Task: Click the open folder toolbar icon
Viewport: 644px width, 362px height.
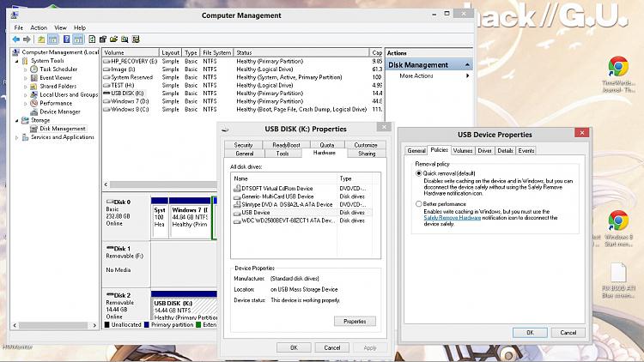Action: point(113,39)
